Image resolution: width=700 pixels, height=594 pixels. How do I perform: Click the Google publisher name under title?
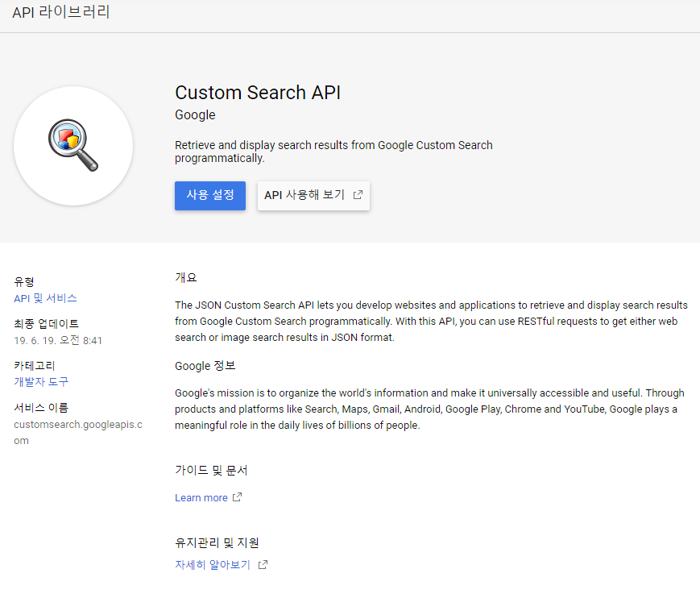coord(195,115)
